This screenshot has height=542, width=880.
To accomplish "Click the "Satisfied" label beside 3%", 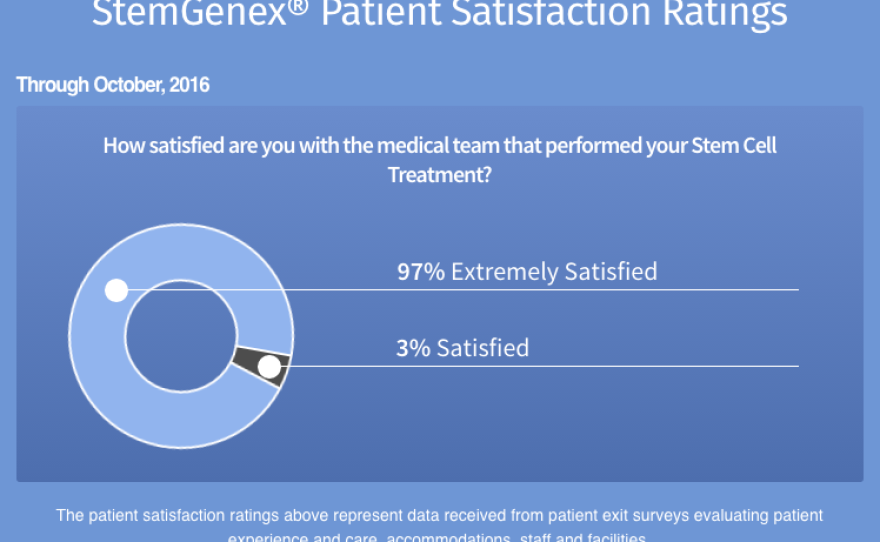I will (482, 348).
